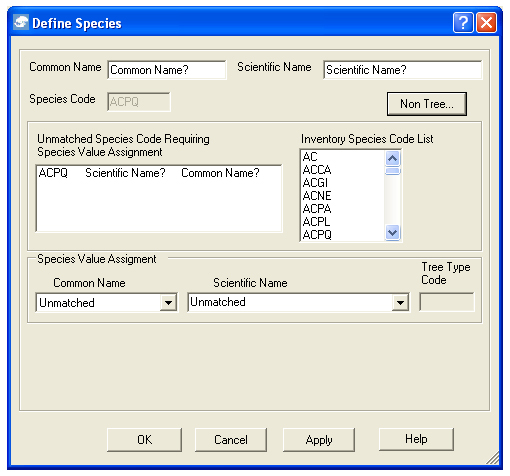Click the OK button
510x476 pixels.
click(144, 440)
